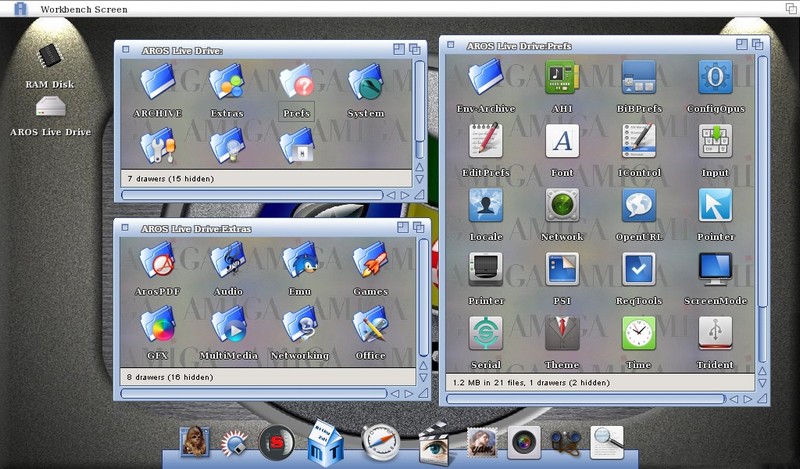
Task: Open BiBPrefs preferences
Action: click(639, 77)
